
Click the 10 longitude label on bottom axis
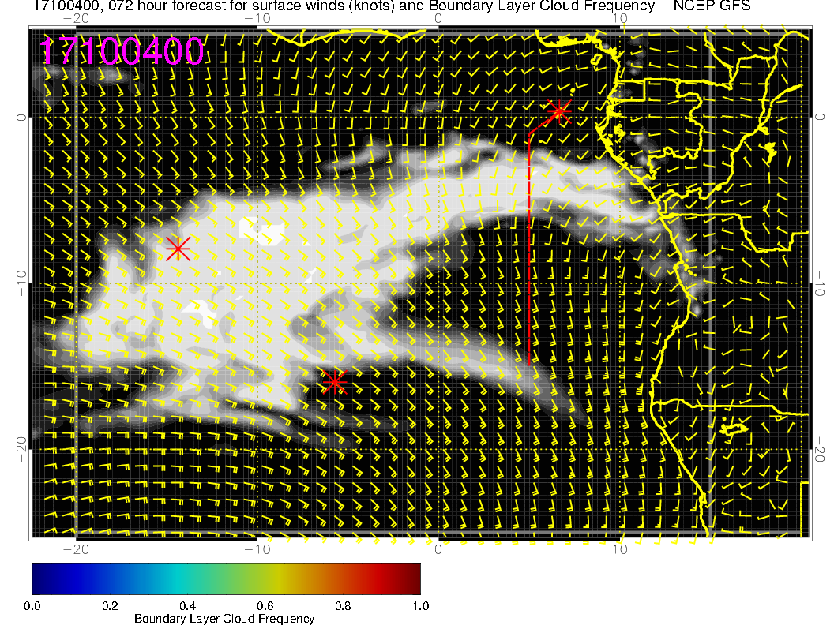click(621, 549)
